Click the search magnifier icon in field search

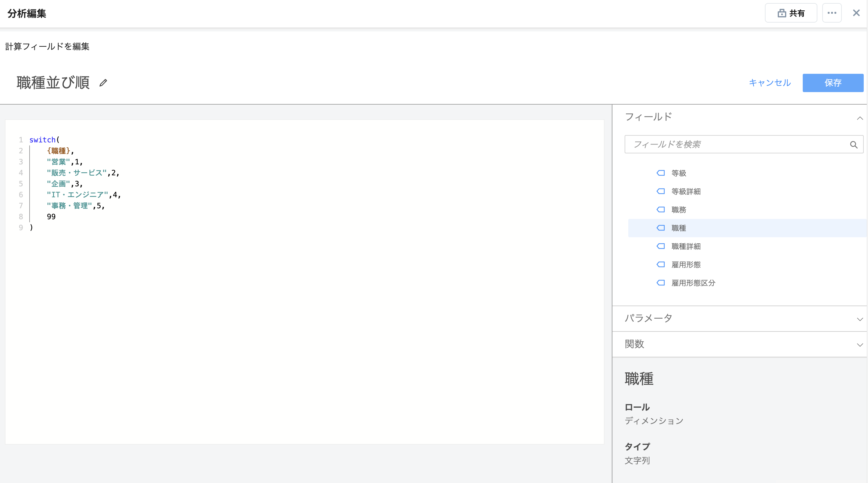pos(853,145)
